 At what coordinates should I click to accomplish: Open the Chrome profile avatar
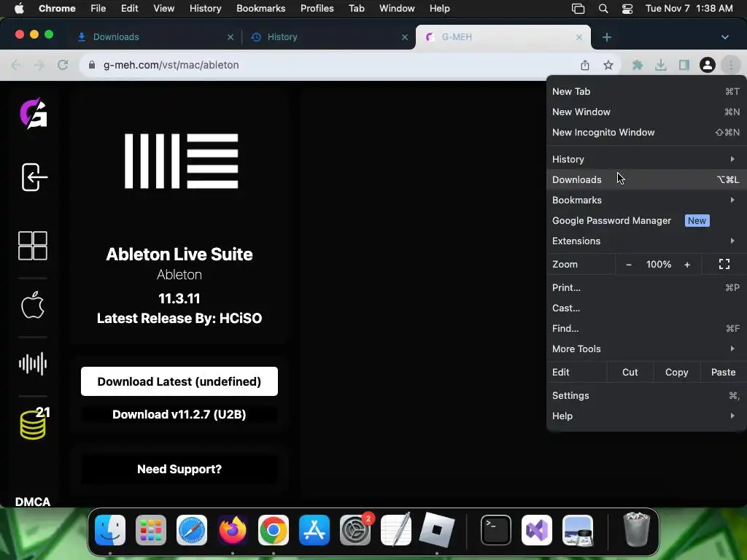[708, 65]
